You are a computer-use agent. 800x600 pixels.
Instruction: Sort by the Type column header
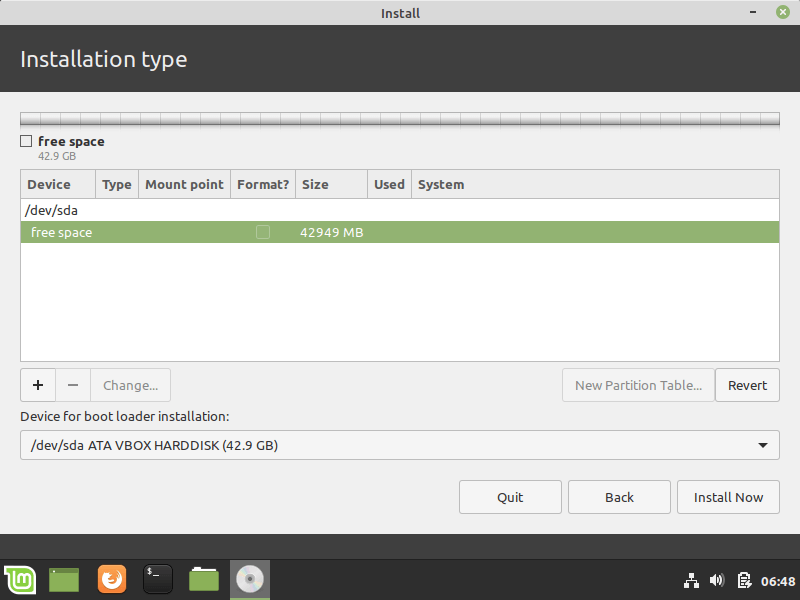[117, 184]
